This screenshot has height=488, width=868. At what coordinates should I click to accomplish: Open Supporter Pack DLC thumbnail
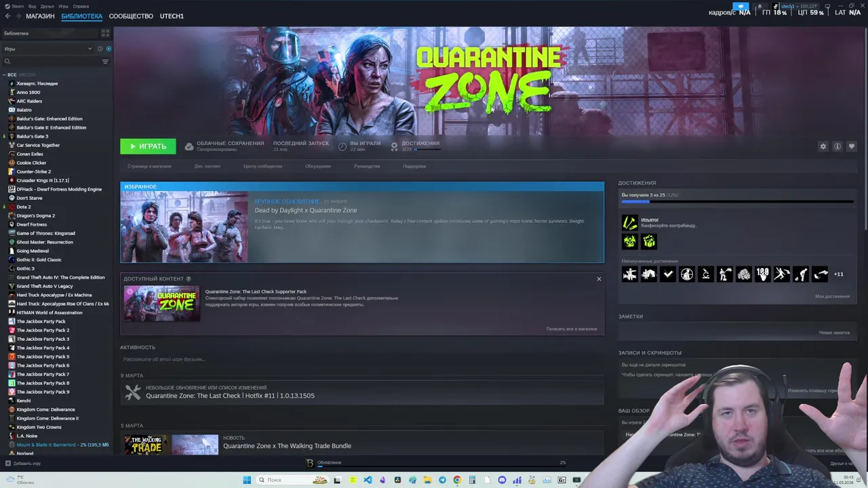(161, 304)
